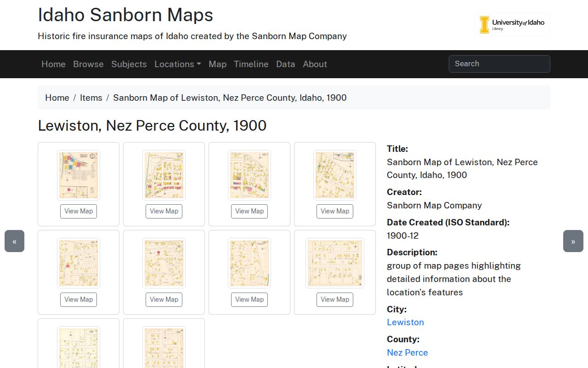
Task: Click the Items breadcrumb link
Action: pos(91,98)
